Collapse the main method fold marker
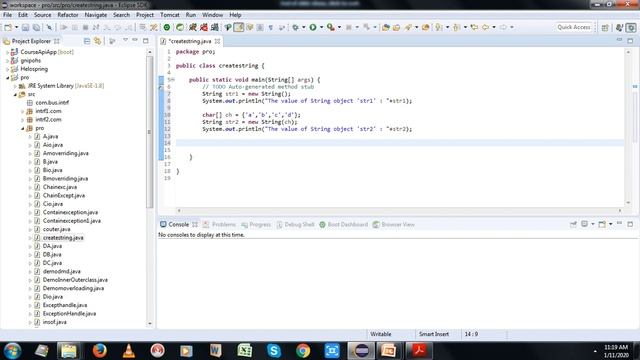The image size is (640, 360). (x=173, y=80)
